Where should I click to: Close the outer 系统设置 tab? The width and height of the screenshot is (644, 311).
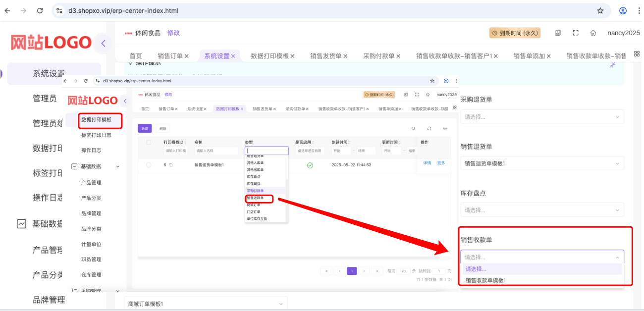click(x=233, y=56)
